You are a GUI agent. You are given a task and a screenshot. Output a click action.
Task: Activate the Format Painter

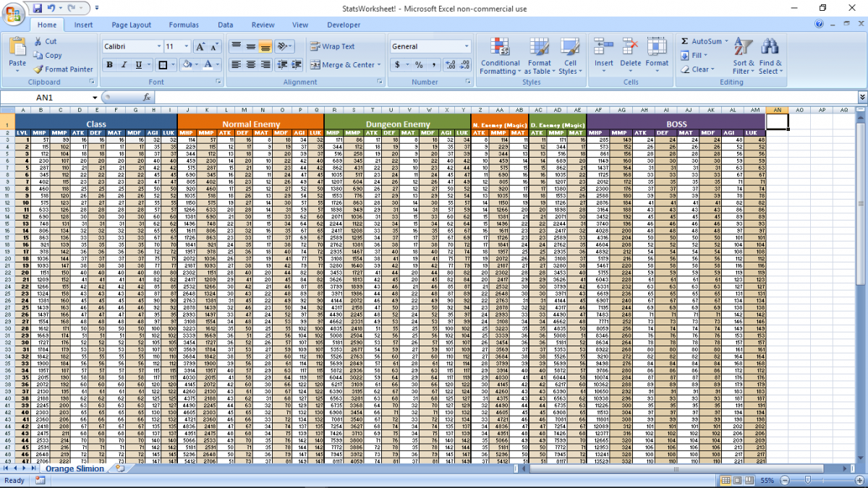click(x=64, y=69)
